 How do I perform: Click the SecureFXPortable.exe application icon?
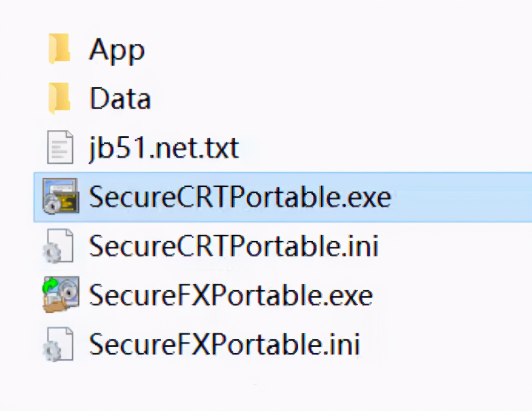tap(60, 295)
